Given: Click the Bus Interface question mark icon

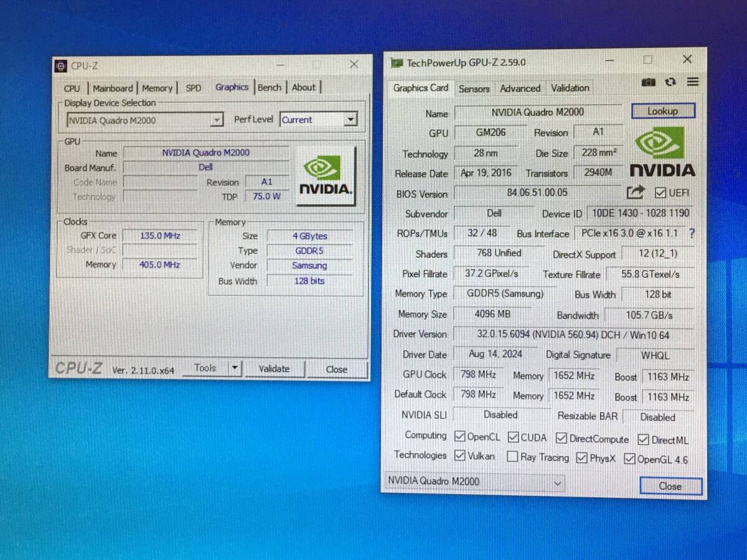Looking at the screenshot, I should tap(692, 233).
